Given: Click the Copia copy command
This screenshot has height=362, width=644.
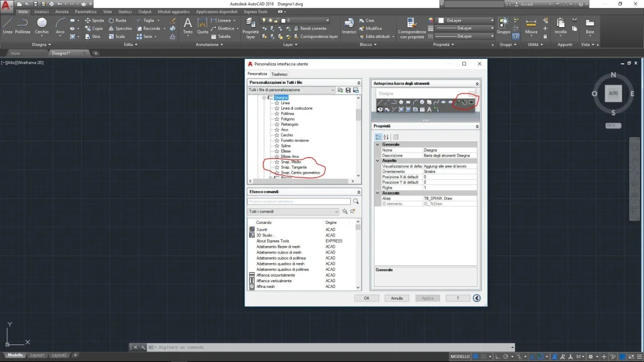Looking at the screenshot, I should pyautogui.click(x=94, y=28).
